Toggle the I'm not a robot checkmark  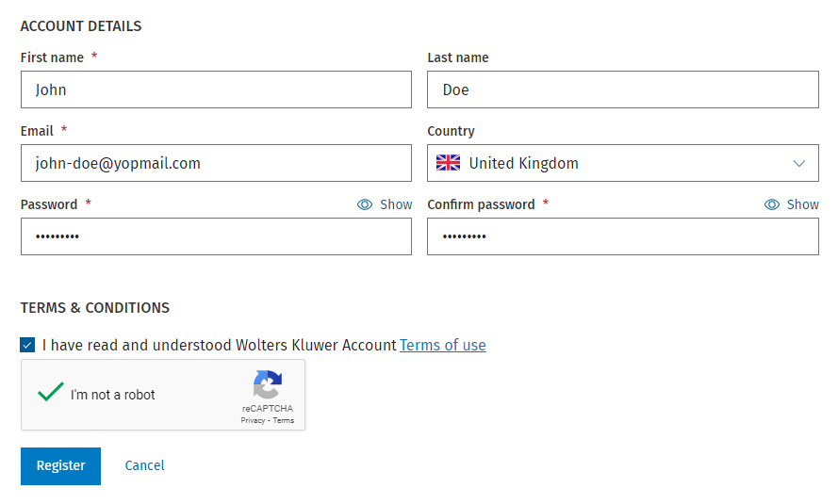click(51, 392)
